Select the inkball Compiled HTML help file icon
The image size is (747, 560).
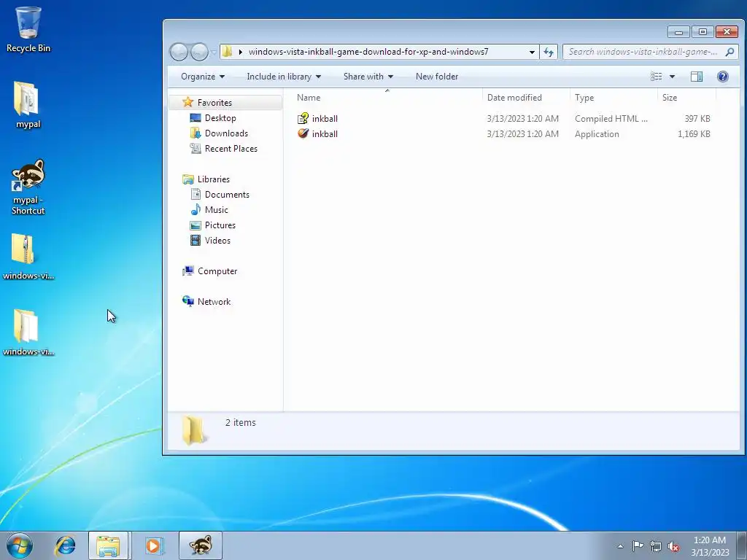pos(303,119)
